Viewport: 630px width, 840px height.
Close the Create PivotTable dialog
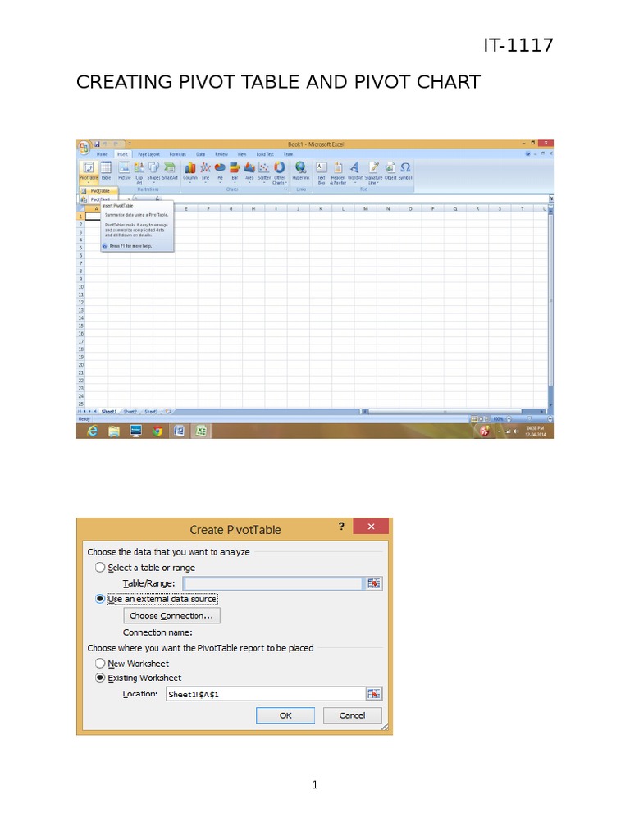(x=371, y=527)
